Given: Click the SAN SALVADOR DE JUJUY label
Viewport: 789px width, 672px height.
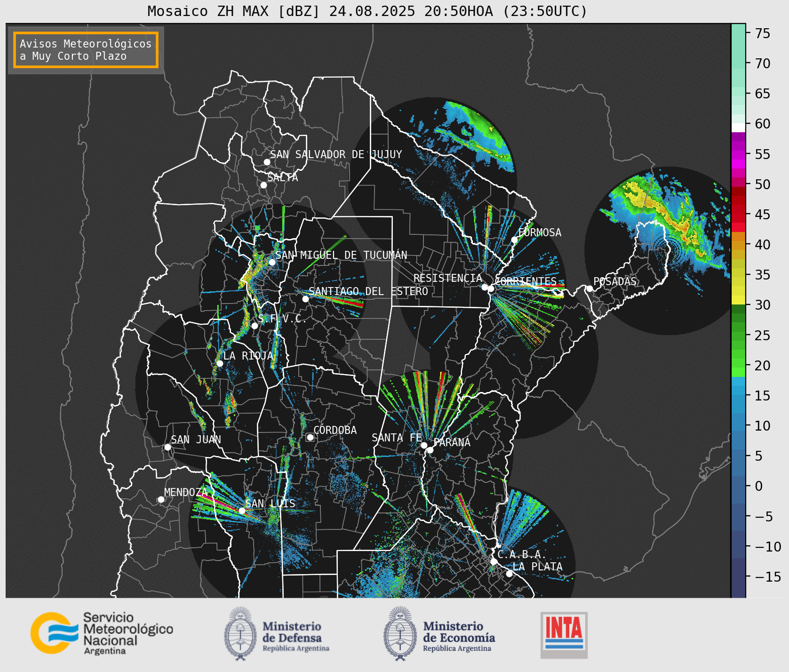Looking at the screenshot, I should (336, 154).
